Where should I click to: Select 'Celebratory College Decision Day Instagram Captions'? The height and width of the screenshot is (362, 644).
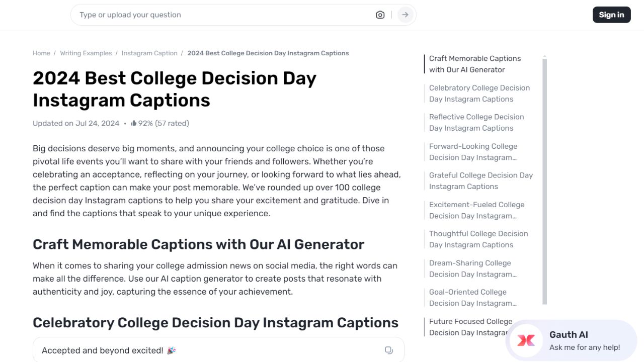point(479,94)
